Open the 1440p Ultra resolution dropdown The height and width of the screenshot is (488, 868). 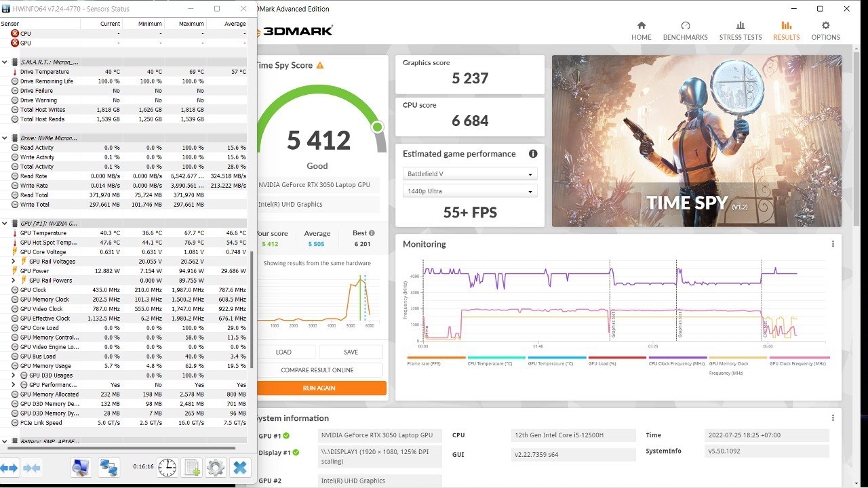click(x=470, y=191)
